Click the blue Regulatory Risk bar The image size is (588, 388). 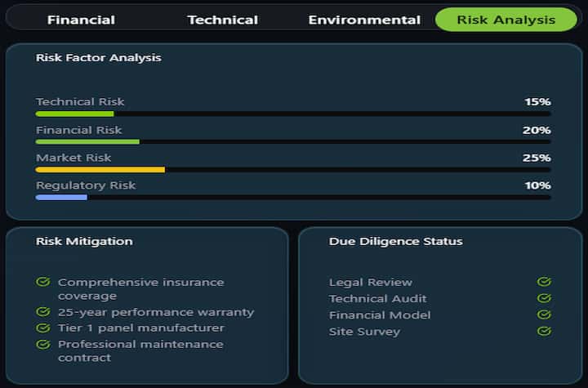pos(61,197)
